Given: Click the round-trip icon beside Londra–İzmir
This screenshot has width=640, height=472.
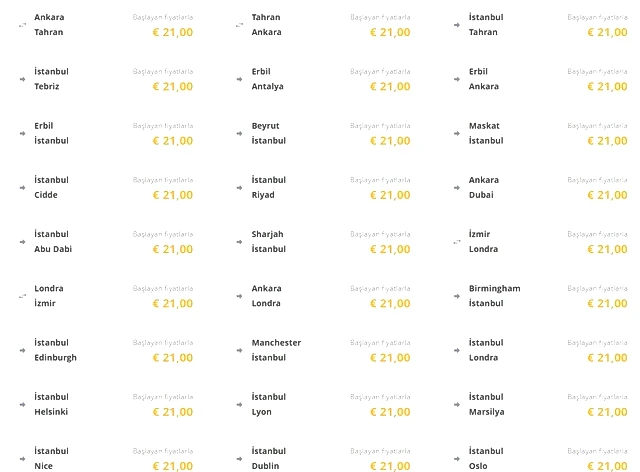Looking at the screenshot, I should point(22,296).
